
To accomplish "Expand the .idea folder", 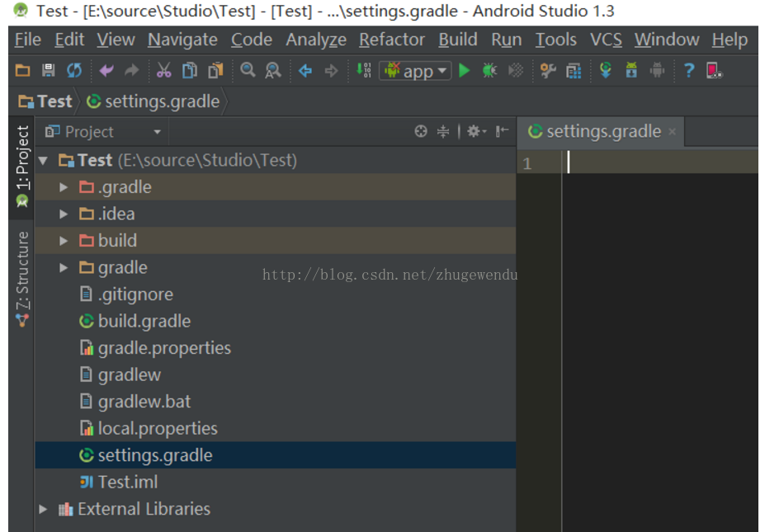I will [64, 214].
